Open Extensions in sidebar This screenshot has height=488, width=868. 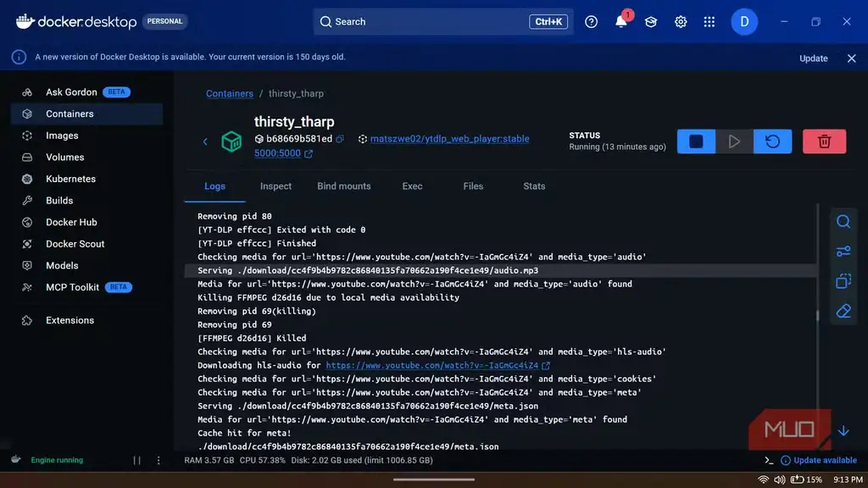click(x=87, y=320)
